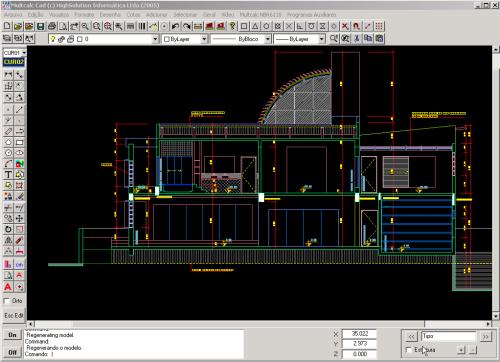Image resolution: width=500 pixels, height=362 pixels.
Task: Click the Help question mark icon
Action: point(232,26)
